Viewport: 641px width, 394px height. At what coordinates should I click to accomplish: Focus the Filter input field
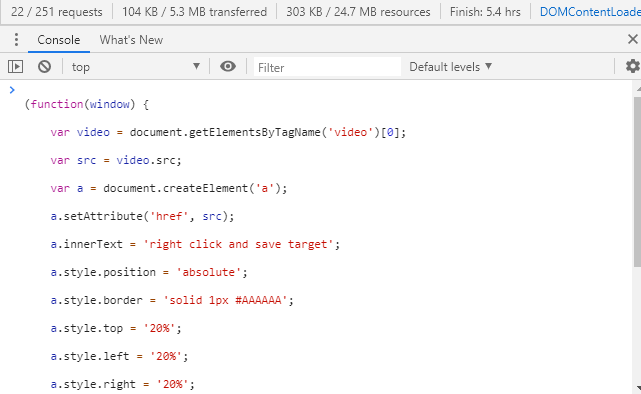point(327,67)
